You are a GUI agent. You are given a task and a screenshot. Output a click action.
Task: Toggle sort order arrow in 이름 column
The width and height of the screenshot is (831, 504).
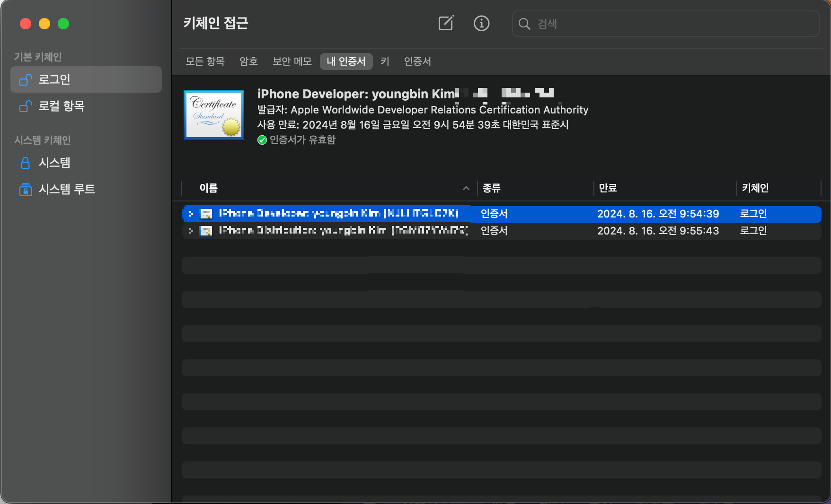[466, 188]
